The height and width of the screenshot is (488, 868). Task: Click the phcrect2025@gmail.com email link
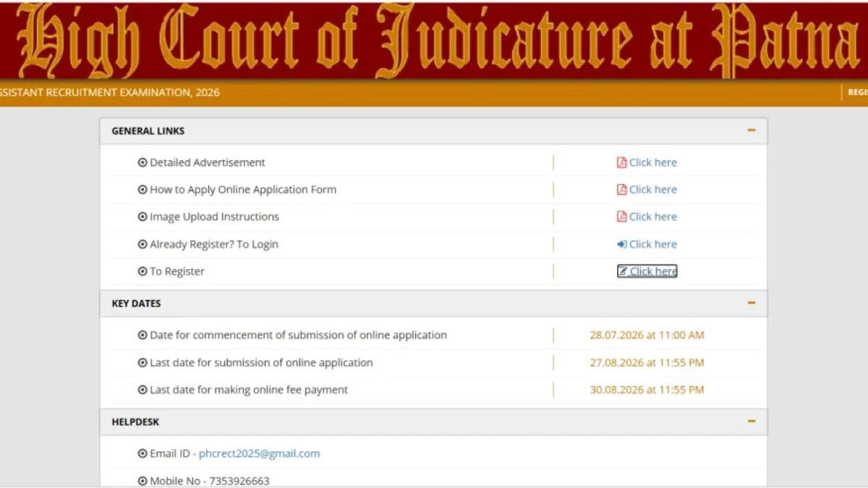pyautogui.click(x=259, y=453)
